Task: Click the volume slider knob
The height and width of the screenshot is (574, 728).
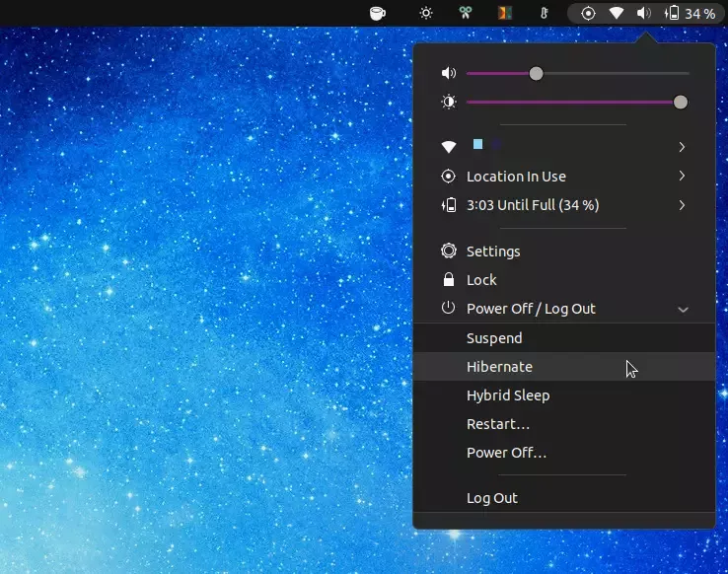Action: click(x=536, y=73)
